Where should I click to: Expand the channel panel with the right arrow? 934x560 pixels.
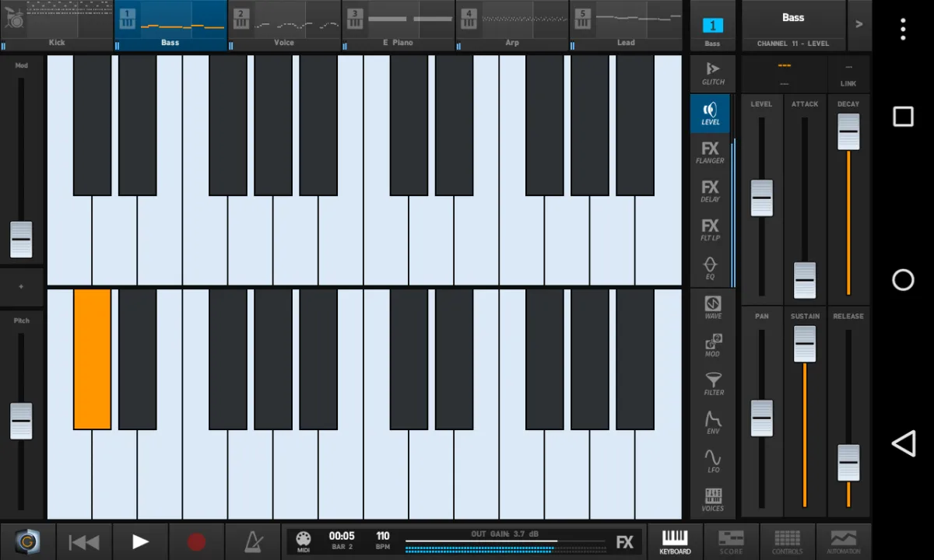[859, 24]
